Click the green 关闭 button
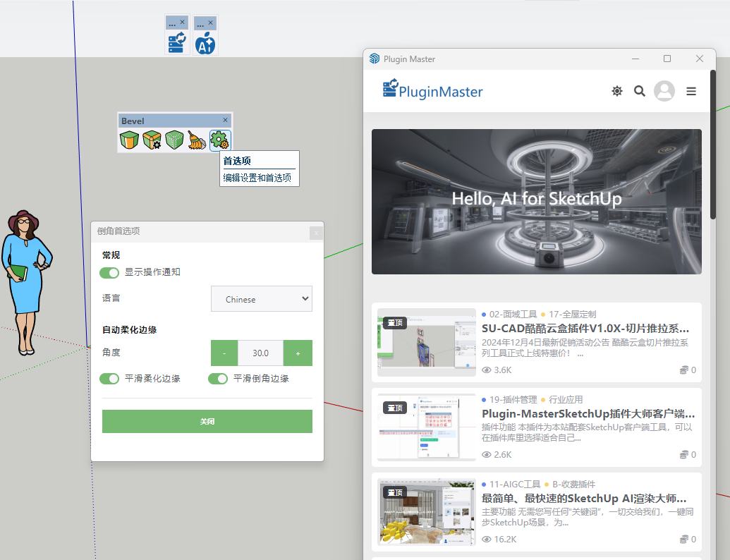 pos(207,421)
